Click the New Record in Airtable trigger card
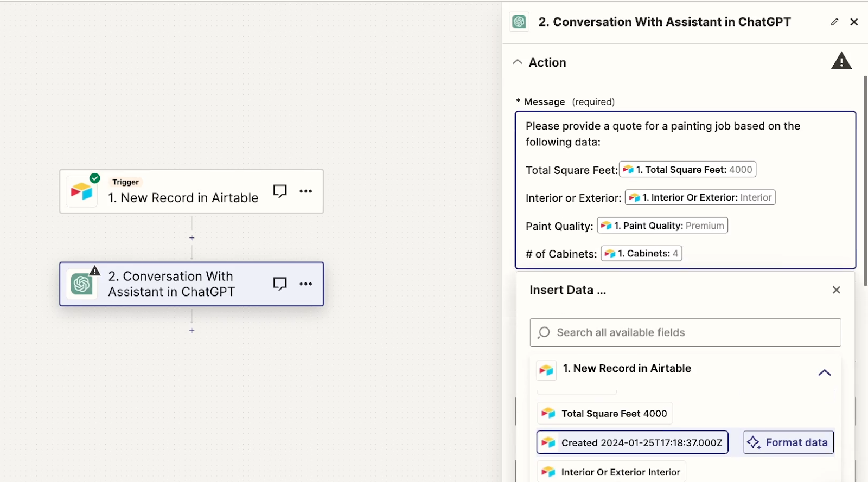Screen dimensions: 868x482 pyautogui.click(x=192, y=191)
